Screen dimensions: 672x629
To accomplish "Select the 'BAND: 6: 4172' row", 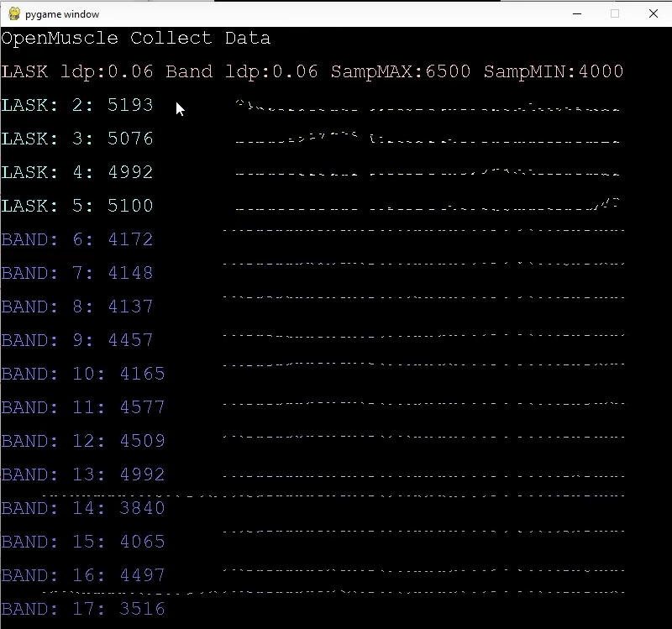I will [x=77, y=239].
